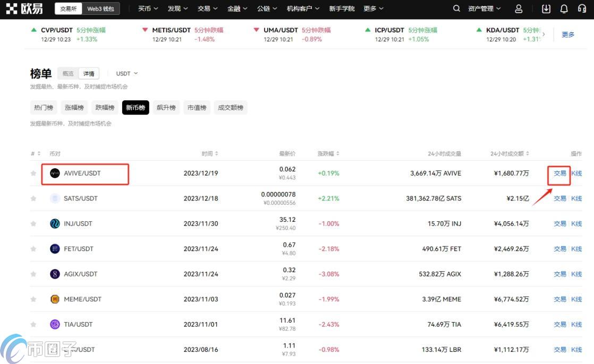Open K线 for MEME/USDT
This screenshot has height=364, width=594.
point(576,299)
